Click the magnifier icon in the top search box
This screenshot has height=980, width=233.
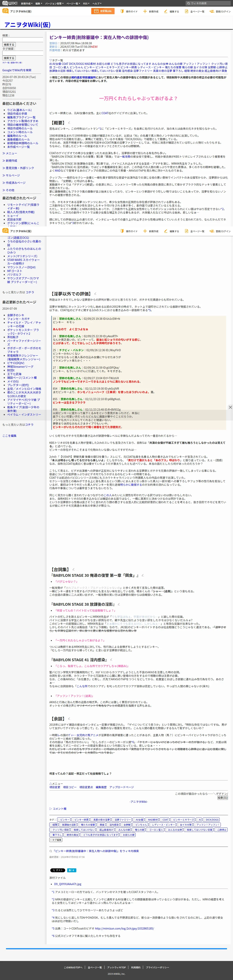(x=189, y=3)
